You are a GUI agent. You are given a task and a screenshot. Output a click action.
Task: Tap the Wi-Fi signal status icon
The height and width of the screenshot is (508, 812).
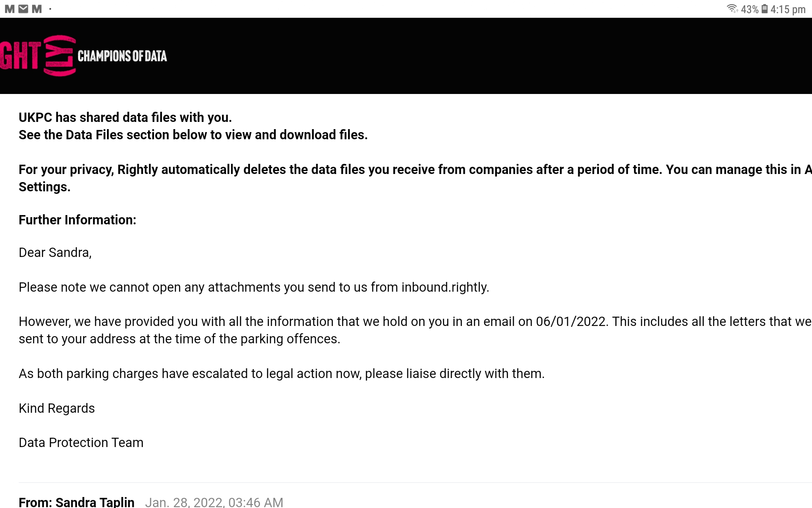point(732,9)
